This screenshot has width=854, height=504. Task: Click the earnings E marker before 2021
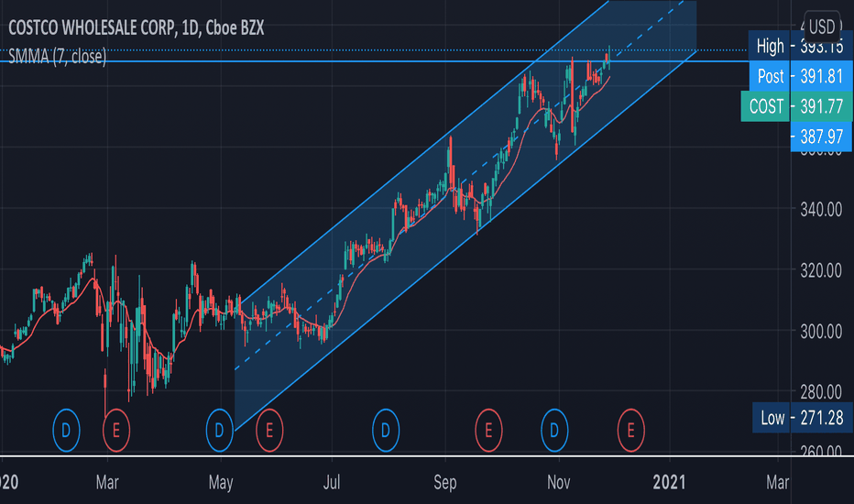coord(630,431)
